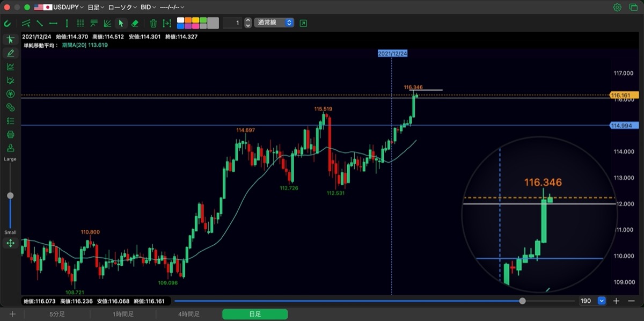
Task: Open the 日足 timeframe dropdown
Action: click(x=96, y=8)
